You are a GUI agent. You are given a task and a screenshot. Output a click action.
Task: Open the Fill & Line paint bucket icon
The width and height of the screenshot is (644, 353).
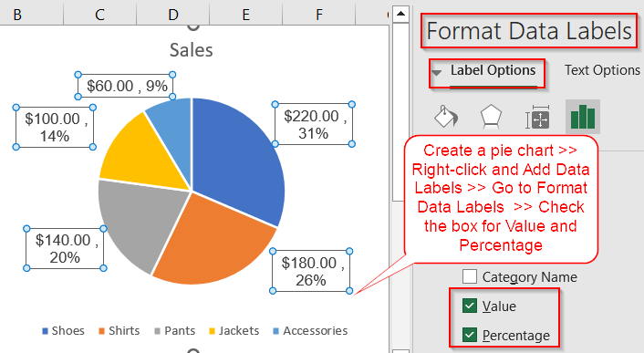click(446, 117)
